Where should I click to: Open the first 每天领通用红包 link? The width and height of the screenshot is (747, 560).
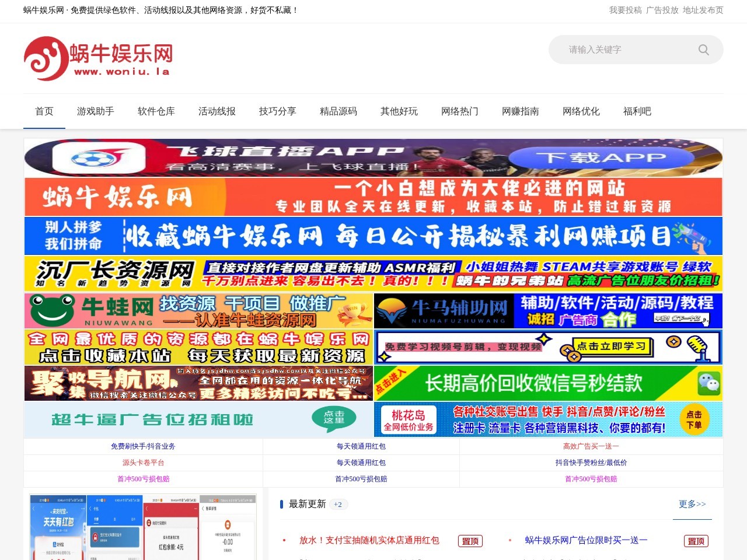coord(361,446)
